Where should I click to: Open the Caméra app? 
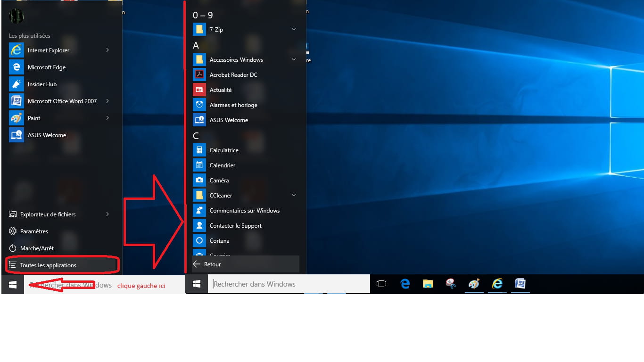click(219, 181)
